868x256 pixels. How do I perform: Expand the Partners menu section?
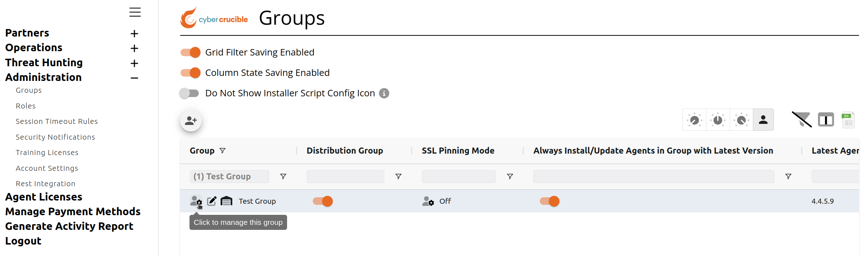(134, 34)
